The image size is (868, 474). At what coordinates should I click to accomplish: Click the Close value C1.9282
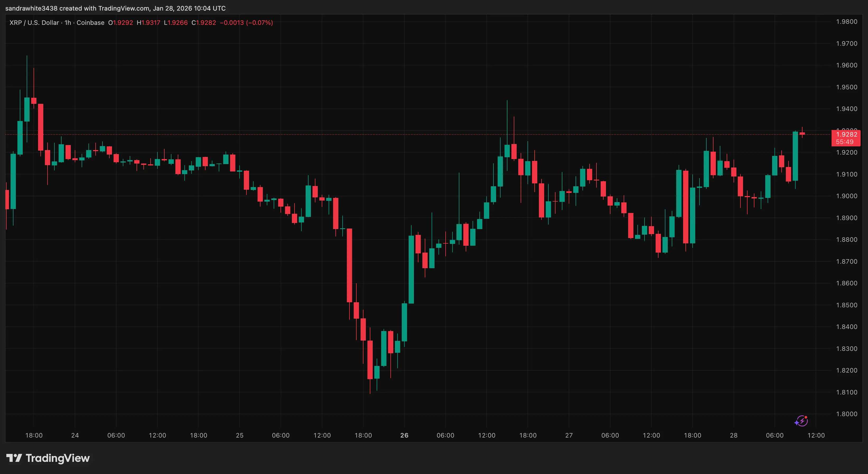click(203, 22)
